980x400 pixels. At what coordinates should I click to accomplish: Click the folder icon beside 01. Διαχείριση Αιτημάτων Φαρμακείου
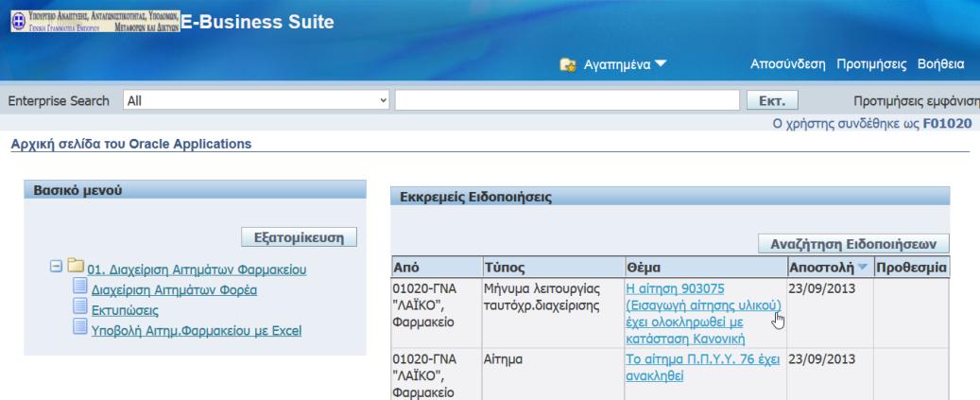pyautogui.click(x=76, y=267)
